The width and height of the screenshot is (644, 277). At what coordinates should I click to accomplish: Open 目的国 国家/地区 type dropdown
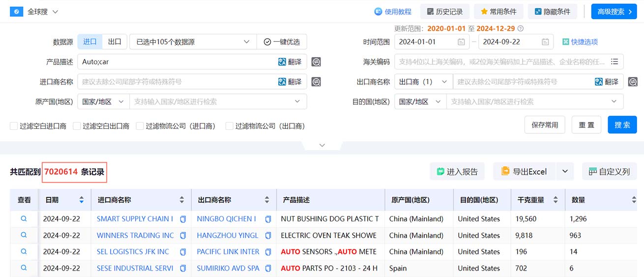[x=420, y=101]
